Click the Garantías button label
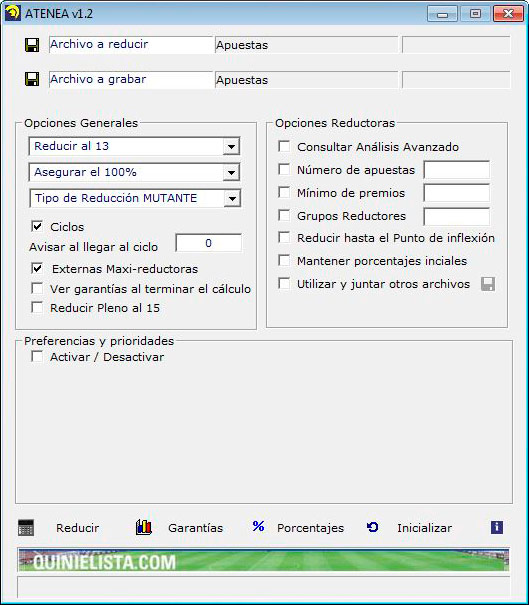Viewport: 529px width, 605px height. coord(196,528)
